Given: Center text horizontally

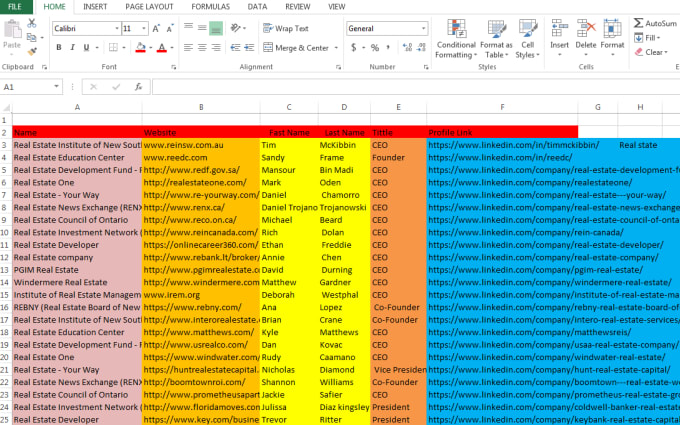Looking at the screenshot, I should click(202, 48).
